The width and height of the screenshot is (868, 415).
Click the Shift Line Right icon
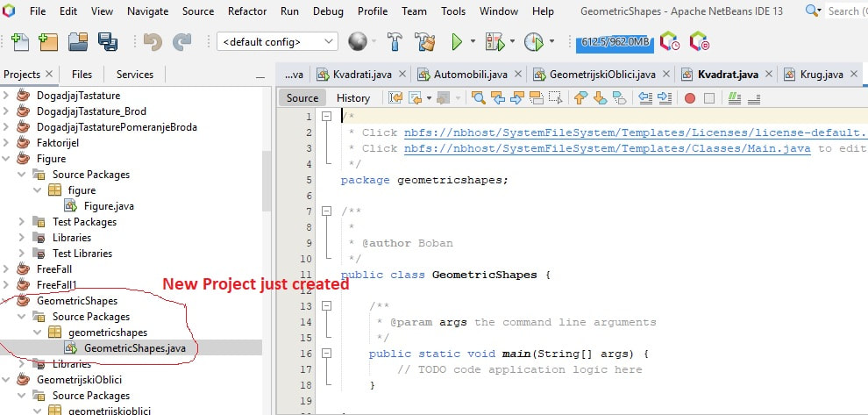665,98
